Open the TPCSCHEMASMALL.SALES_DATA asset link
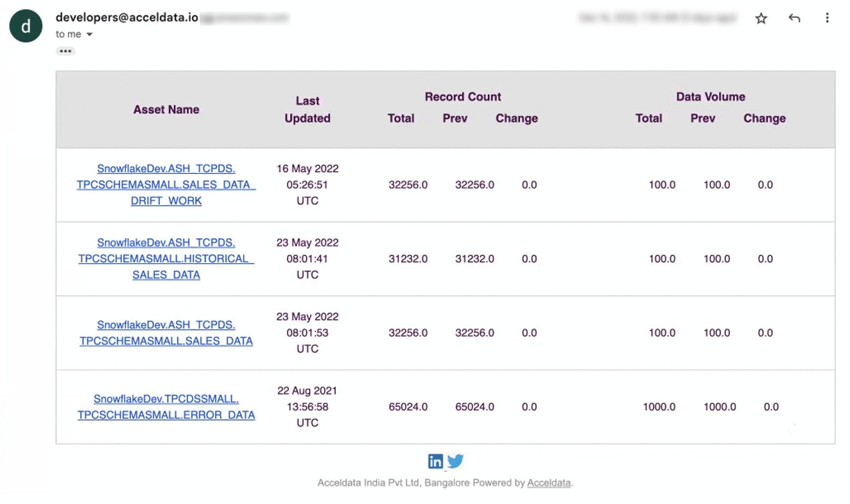The width and height of the screenshot is (850, 504). (166, 333)
